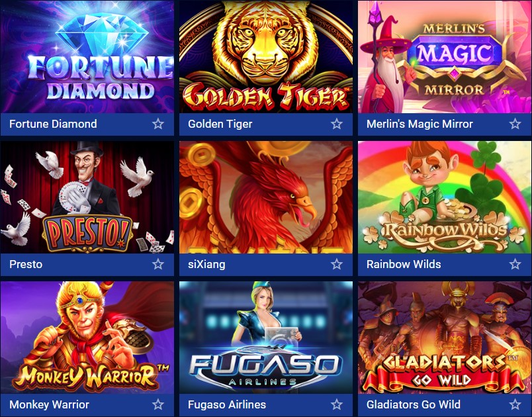Screen dimensions: 532x417
Task: Toggle Fugaso Airlines favorite star
Action: (337, 404)
